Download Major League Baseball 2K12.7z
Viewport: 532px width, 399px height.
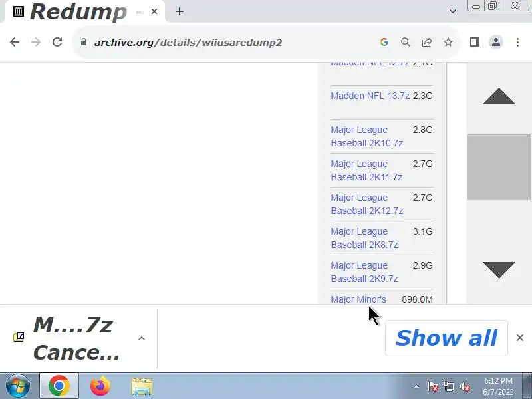(367, 204)
